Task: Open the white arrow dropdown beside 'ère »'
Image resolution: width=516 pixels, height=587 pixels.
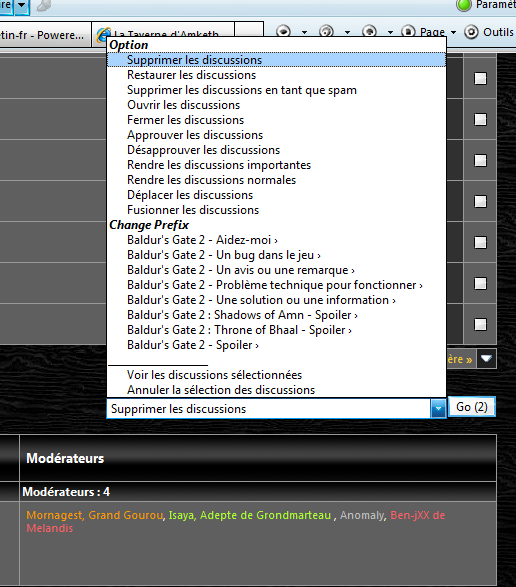Action: [486, 359]
